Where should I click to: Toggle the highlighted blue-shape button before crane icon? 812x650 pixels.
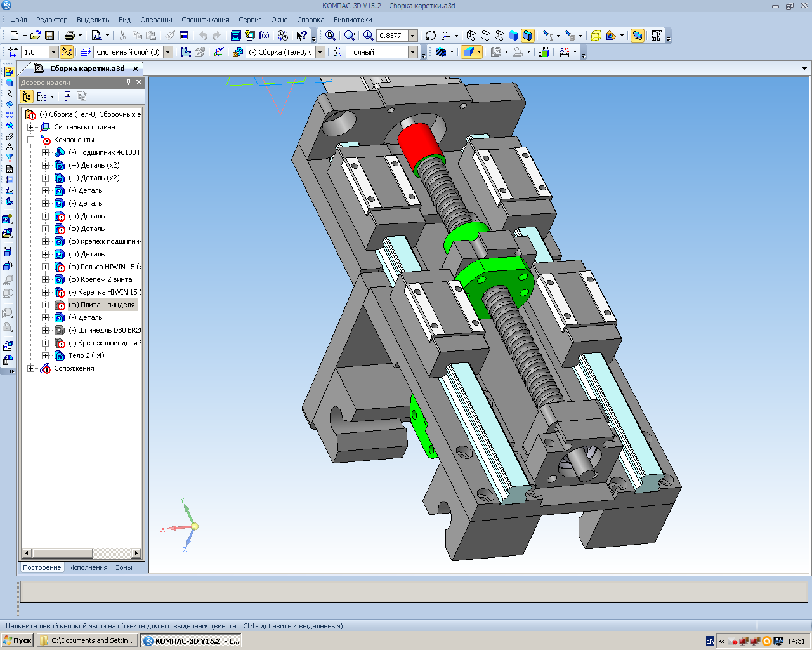click(x=638, y=36)
